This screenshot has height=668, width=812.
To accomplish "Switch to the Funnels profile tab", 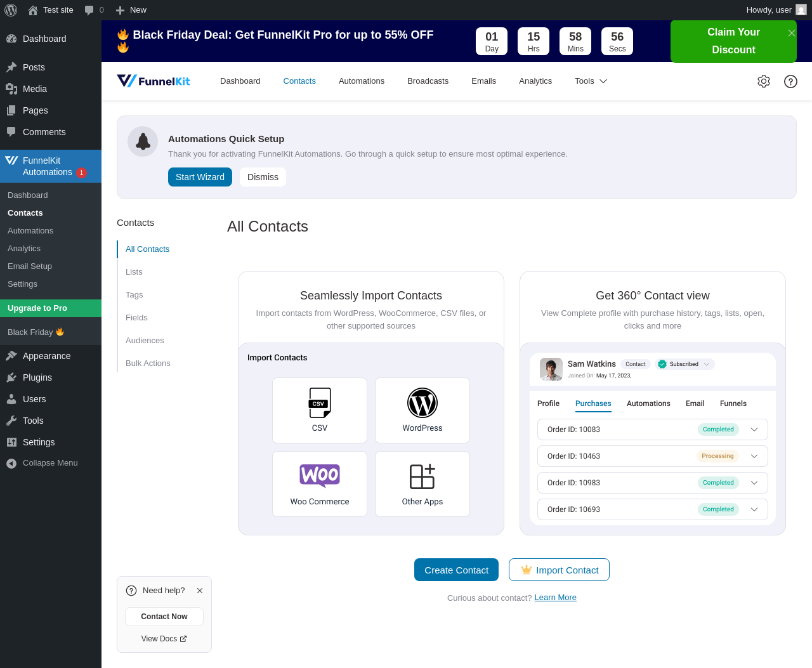I will [x=733, y=403].
